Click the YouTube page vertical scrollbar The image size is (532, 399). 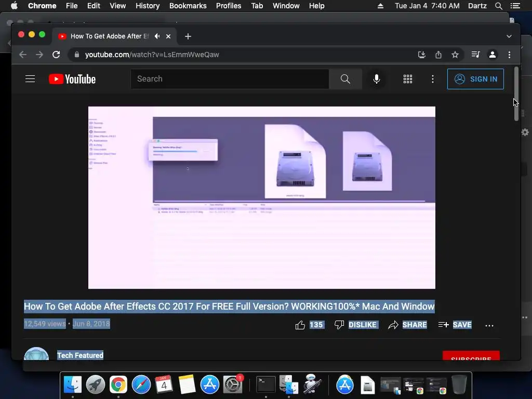pyautogui.click(x=516, y=94)
